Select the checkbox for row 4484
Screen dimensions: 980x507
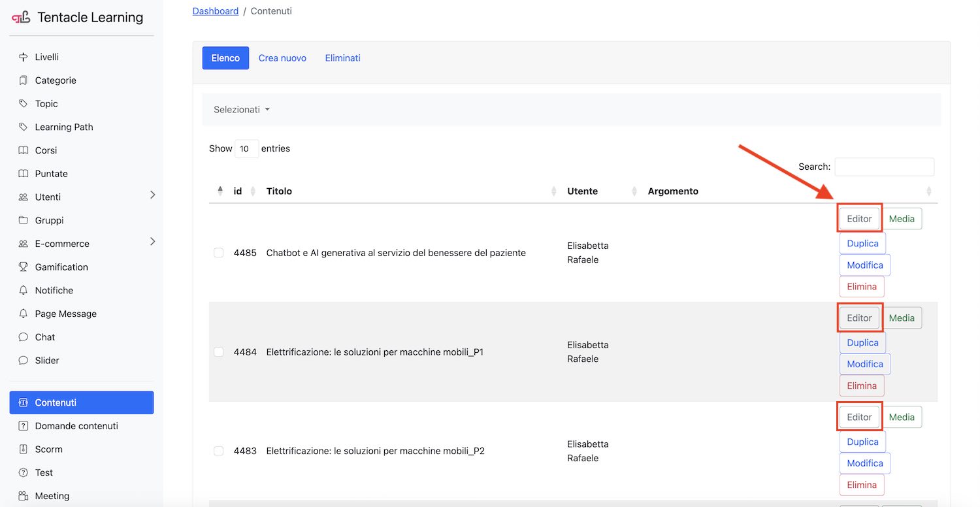point(219,352)
